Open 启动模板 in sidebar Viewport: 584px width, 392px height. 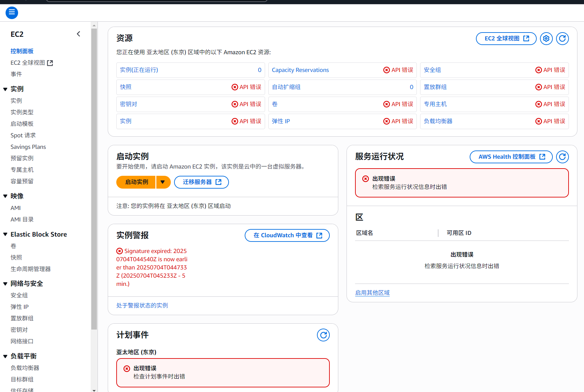pos(22,124)
